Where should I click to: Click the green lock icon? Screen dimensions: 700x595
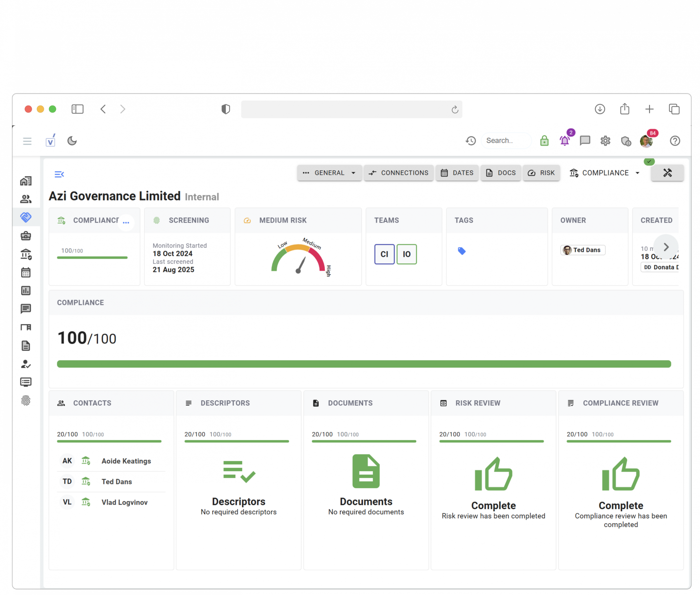click(544, 141)
